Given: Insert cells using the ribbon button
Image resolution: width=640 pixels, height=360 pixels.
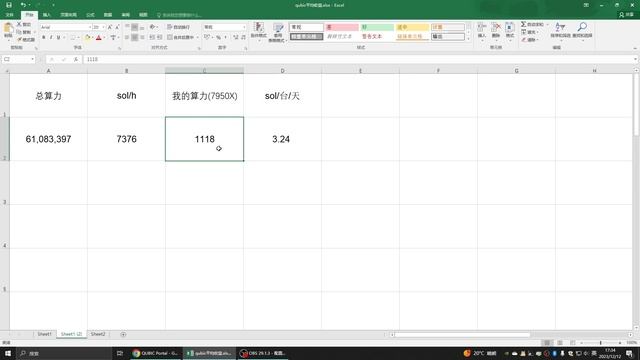Looking at the screenshot, I should pyautogui.click(x=482, y=31).
